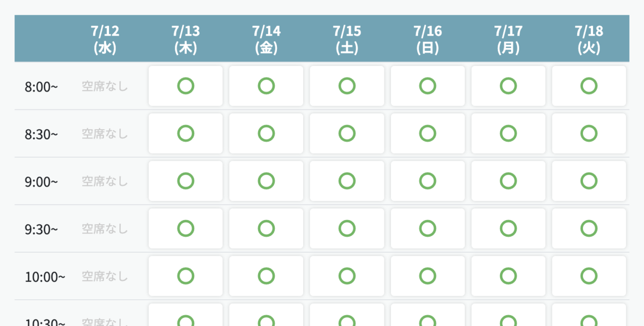Screen dimensions: 644x326
Task: Select the 9:00 slot on 7/15 (土)
Action: click(x=347, y=181)
